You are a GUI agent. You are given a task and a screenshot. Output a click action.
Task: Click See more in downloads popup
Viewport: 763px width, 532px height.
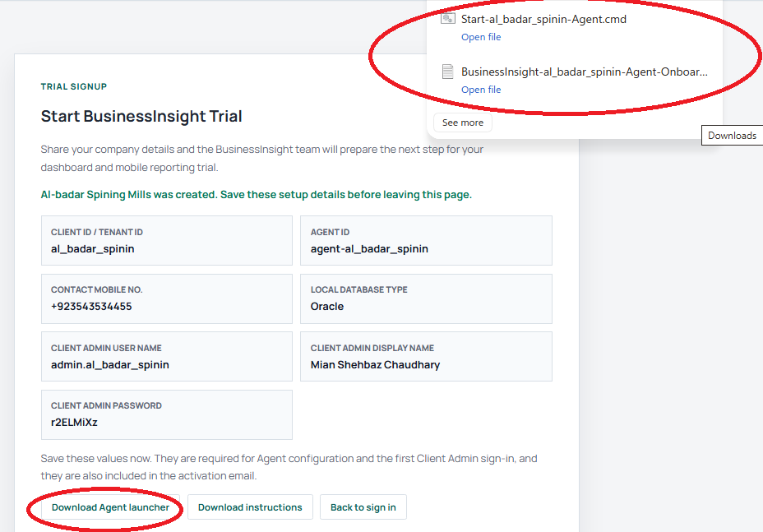[463, 123]
